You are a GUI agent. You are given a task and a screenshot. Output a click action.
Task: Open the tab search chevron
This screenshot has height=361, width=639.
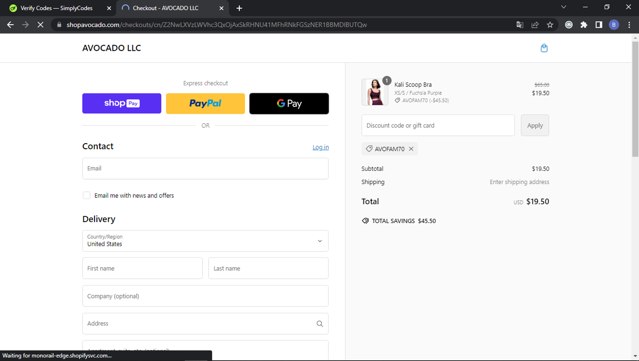[564, 7]
